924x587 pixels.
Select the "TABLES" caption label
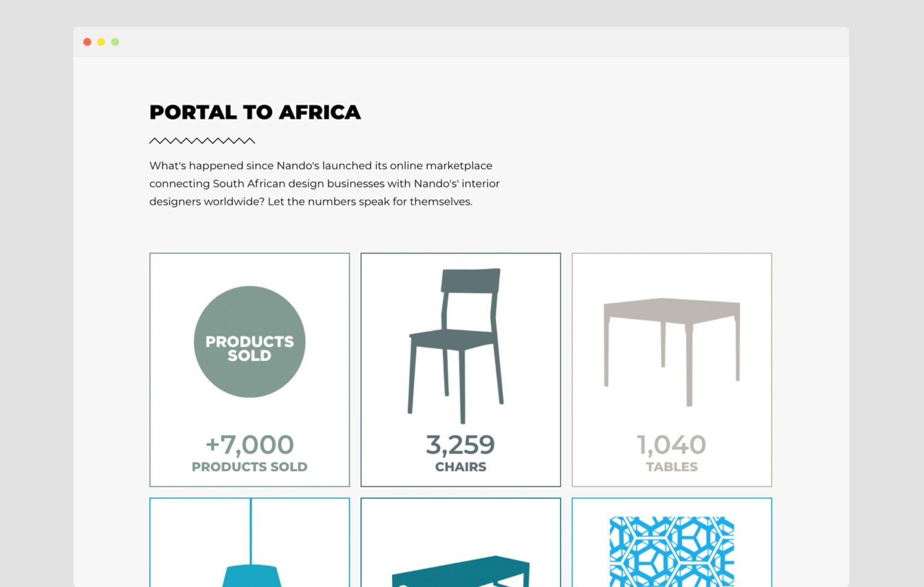point(671,467)
